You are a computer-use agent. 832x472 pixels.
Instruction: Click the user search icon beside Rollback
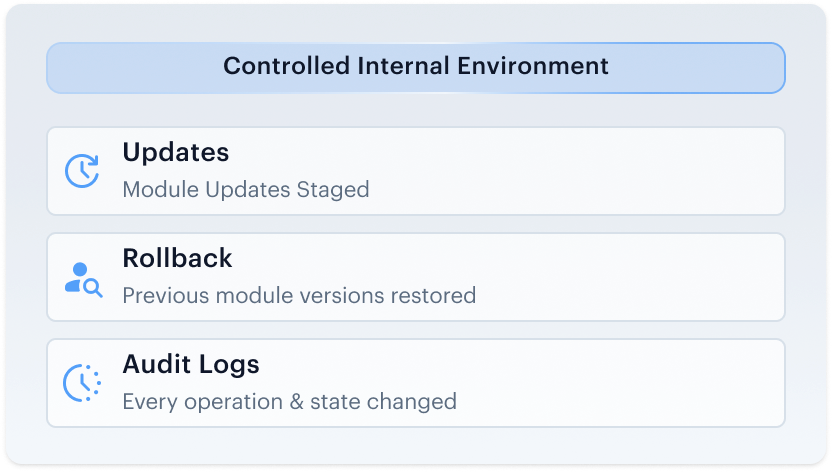(x=83, y=279)
